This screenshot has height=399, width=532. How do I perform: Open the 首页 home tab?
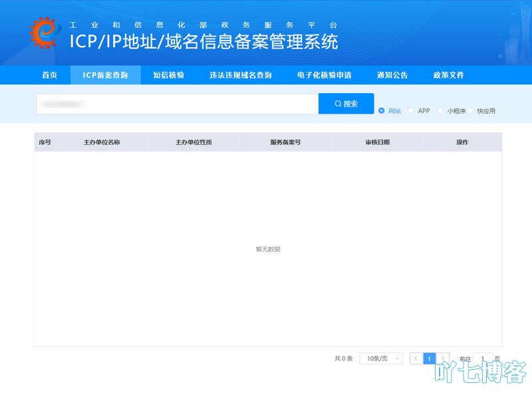pyautogui.click(x=49, y=75)
